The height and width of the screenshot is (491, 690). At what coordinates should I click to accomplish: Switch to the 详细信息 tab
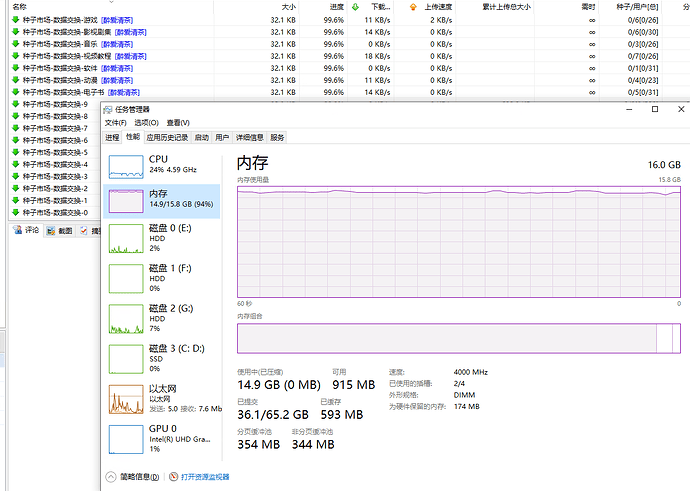tap(250, 138)
